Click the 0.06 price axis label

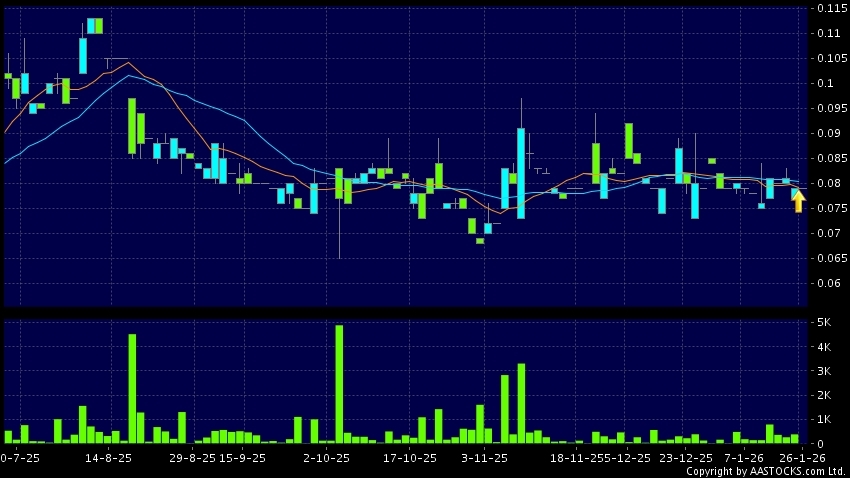pyautogui.click(x=828, y=283)
